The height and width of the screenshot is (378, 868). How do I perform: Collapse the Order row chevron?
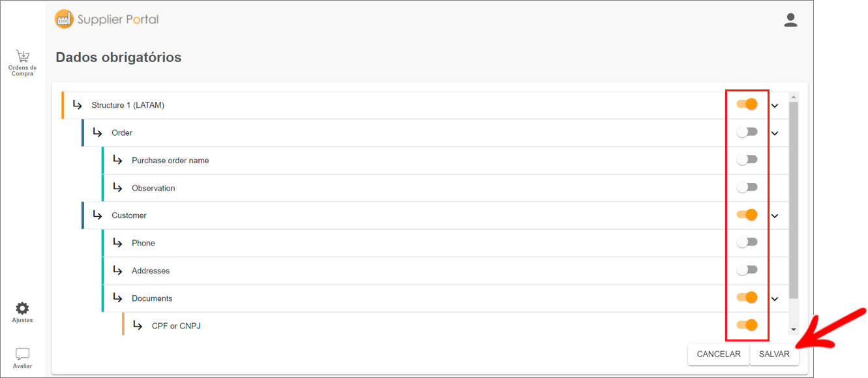tap(775, 133)
